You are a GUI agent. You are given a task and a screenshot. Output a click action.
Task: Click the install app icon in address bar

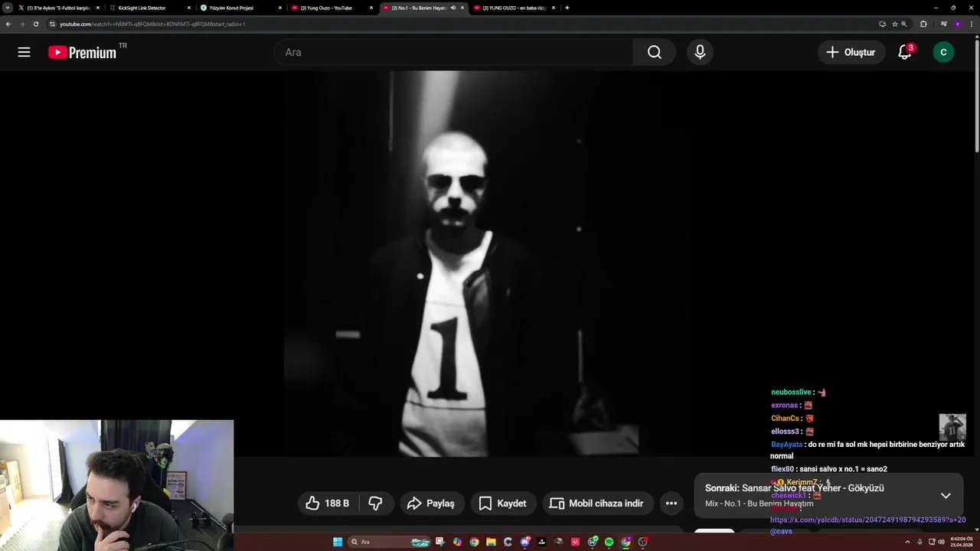[x=883, y=24]
